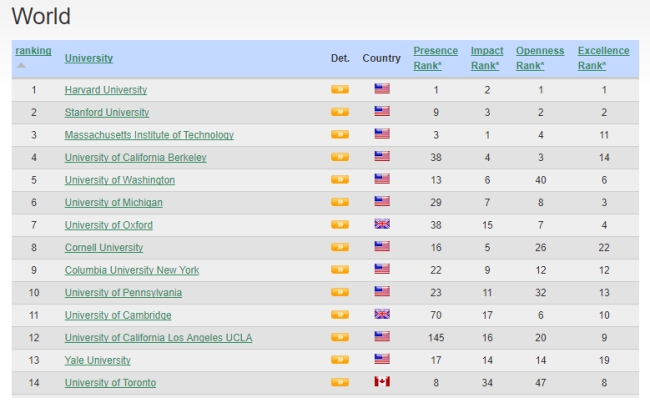Click presence rank 70 in Cambridge row

[436, 315]
